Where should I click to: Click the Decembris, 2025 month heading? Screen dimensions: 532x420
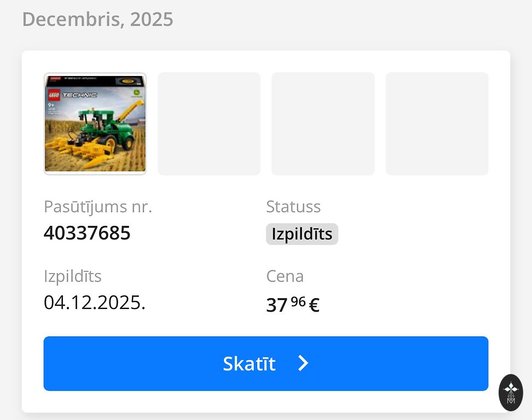[x=97, y=19]
